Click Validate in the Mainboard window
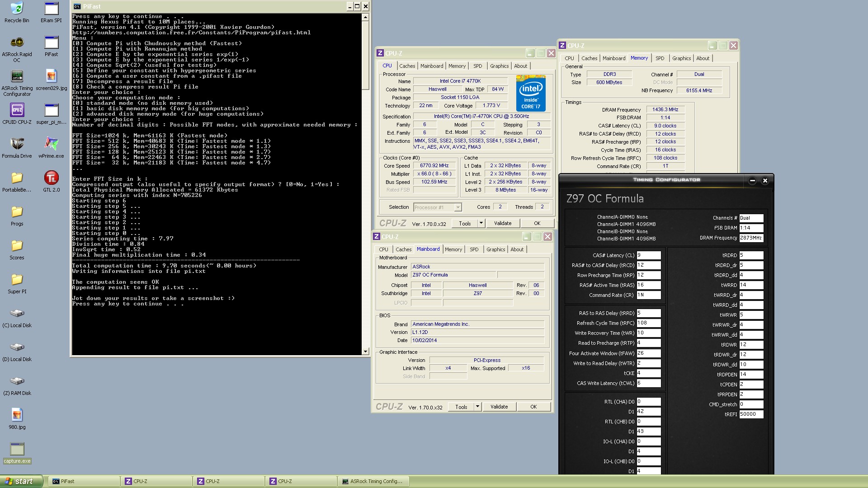The width and height of the screenshot is (868, 488). (x=499, y=407)
